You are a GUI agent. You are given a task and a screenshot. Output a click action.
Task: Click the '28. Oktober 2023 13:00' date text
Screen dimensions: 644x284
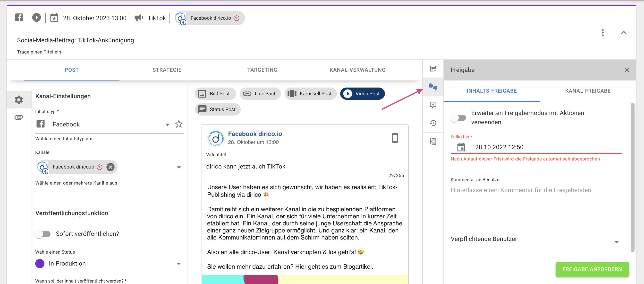click(x=94, y=18)
